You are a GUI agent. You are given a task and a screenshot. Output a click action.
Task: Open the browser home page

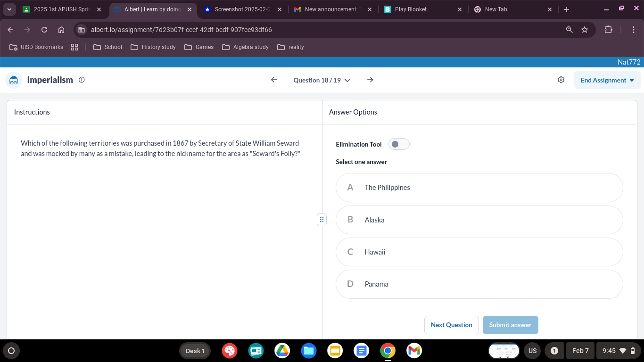[x=61, y=30]
